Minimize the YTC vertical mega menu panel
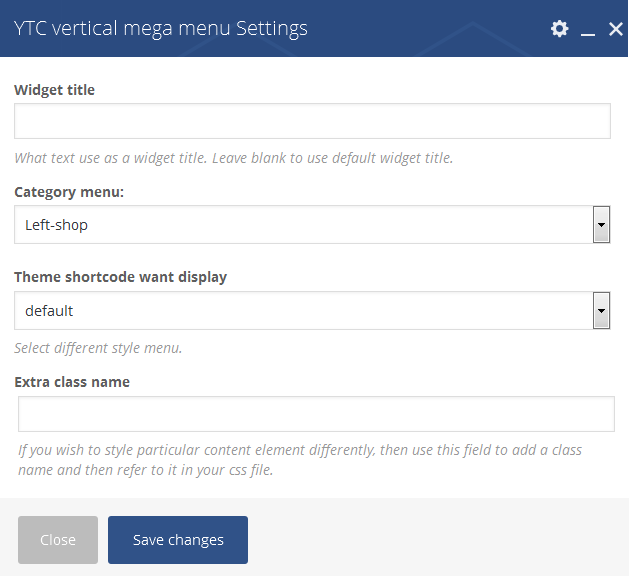This screenshot has height=577, width=629. click(x=588, y=29)
